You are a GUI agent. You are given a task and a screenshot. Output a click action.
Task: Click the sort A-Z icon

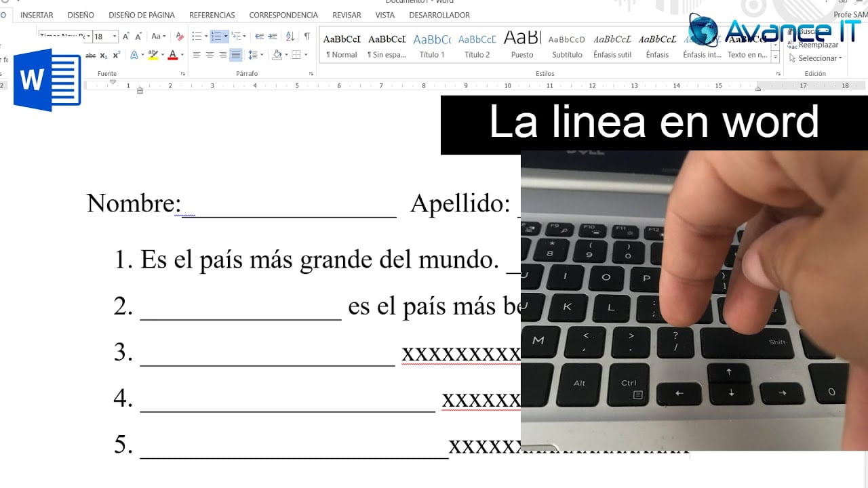pyautogui.click(x=290, y=37)
